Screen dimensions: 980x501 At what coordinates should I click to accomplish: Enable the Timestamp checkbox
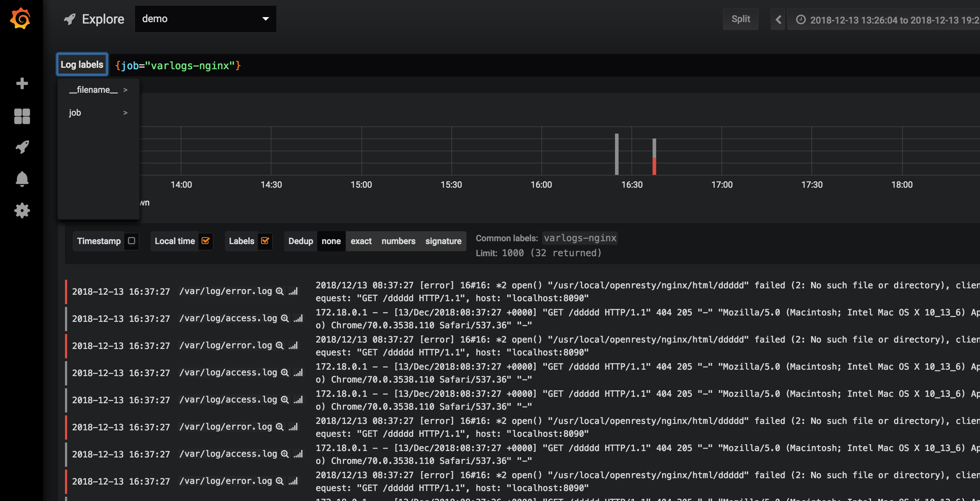[131, 241]
